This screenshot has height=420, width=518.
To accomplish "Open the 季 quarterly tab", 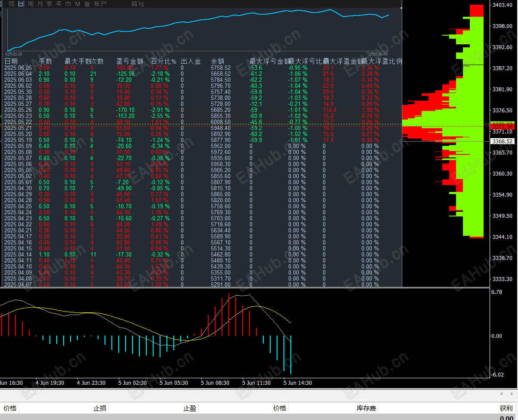I will [x=49, y=4].
